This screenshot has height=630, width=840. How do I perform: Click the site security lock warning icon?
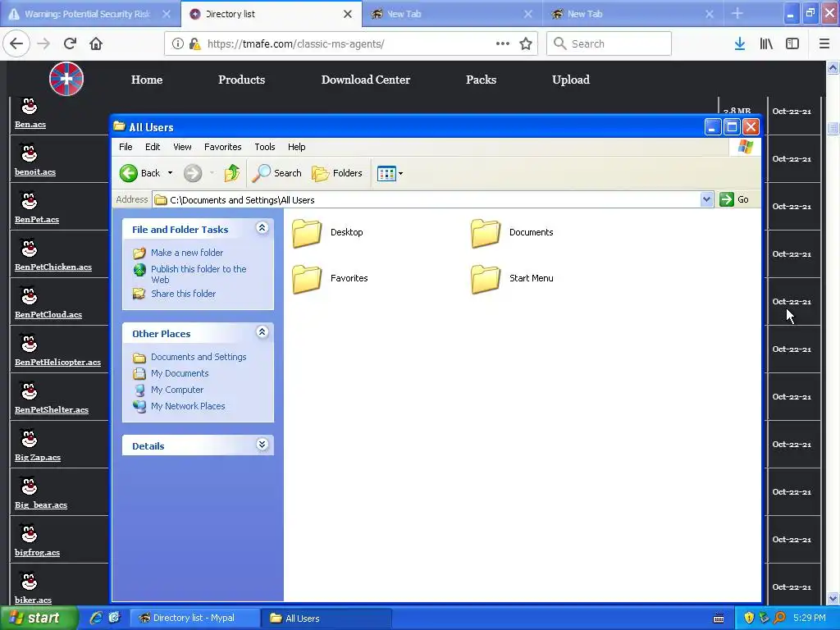(x=195, y=44)
